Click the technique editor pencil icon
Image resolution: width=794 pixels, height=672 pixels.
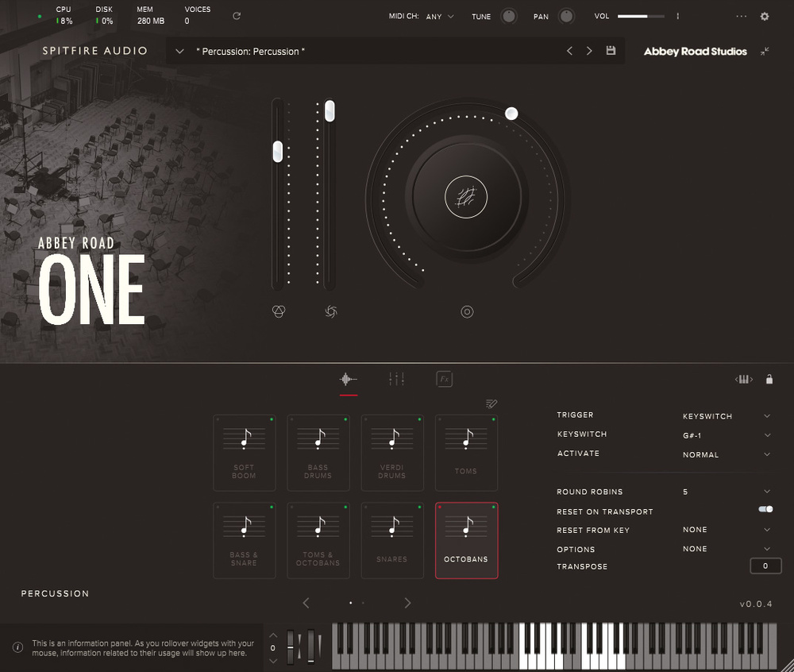coord(491,404)
